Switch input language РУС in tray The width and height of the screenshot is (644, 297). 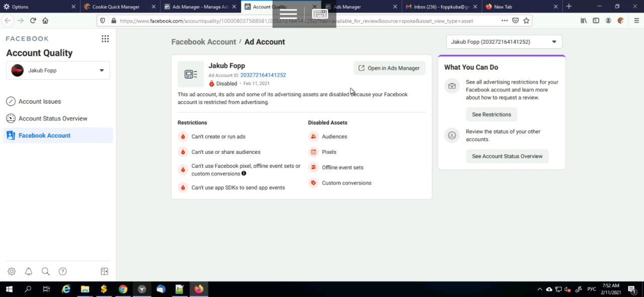point(592,289)
